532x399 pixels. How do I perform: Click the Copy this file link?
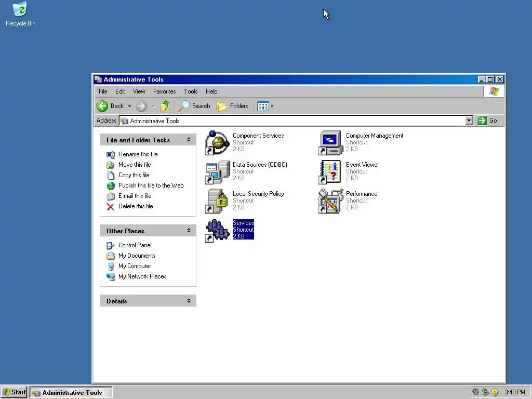[134, 175]
